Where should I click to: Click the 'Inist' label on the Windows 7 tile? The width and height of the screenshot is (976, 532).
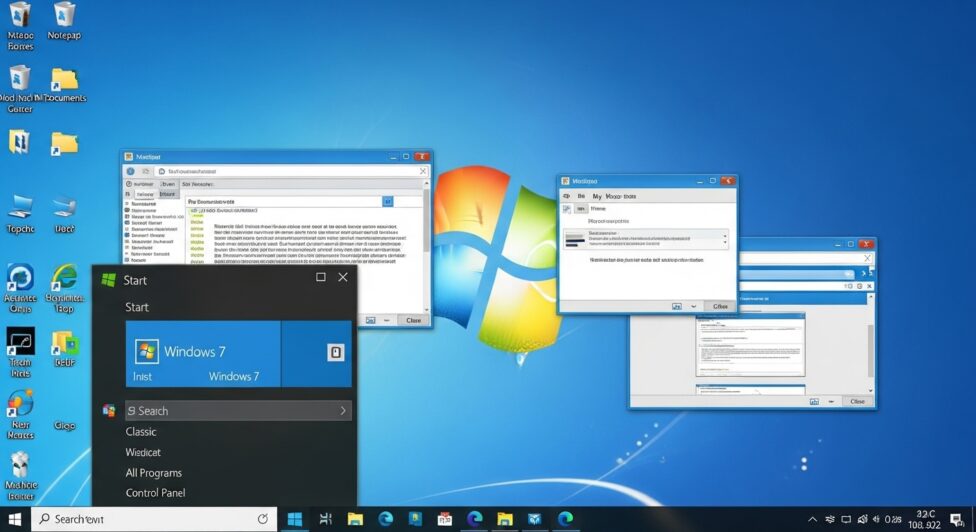pyautogui.click(x=142, y=376)
